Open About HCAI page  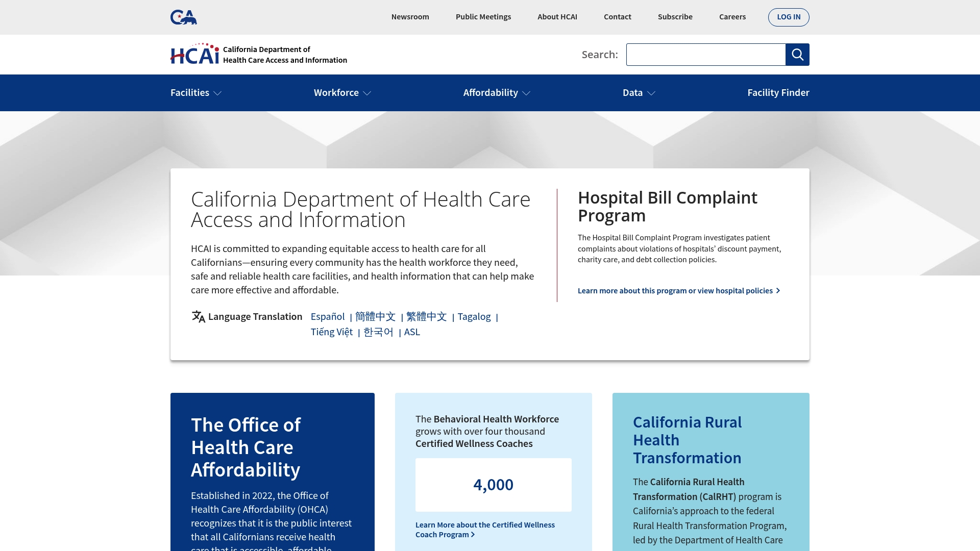[x=557, y=17]
